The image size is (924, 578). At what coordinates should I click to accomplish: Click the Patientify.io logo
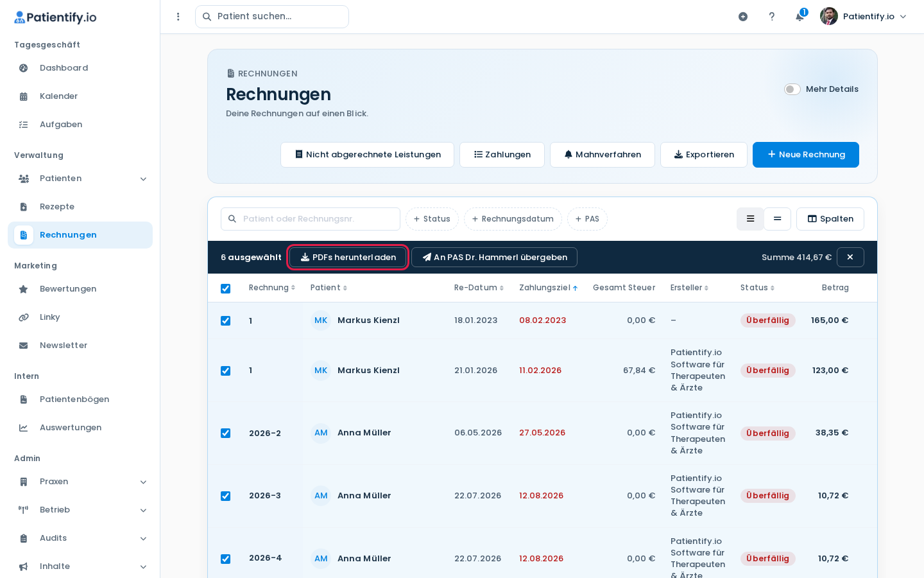[55, 17]
